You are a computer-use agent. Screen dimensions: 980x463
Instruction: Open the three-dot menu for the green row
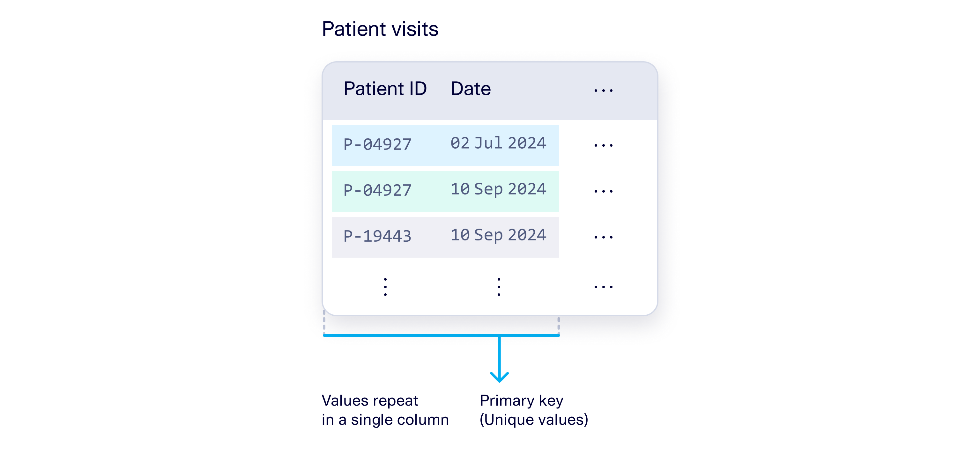603,191
